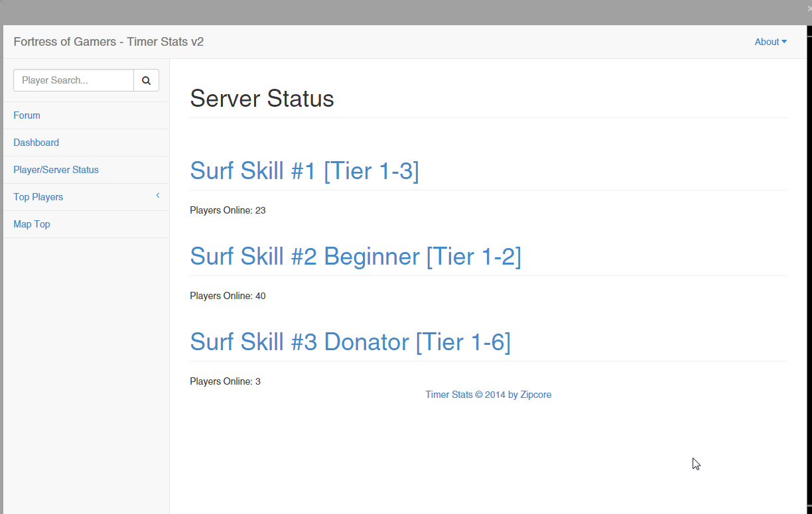Click the Players Online: 23 text
Viewport: 812px width, 514px height.
click(228, 210)
